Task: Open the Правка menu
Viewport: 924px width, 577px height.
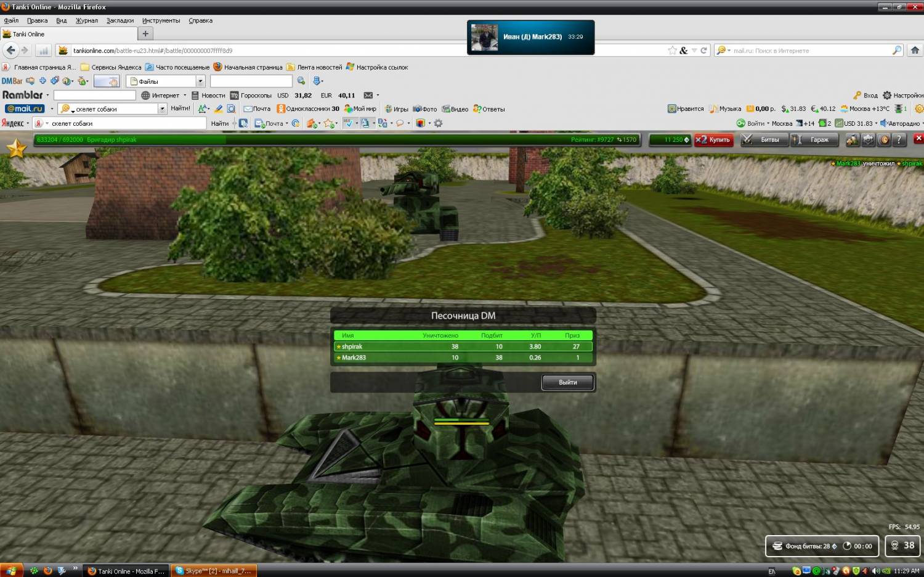Action: click(37, 20)
